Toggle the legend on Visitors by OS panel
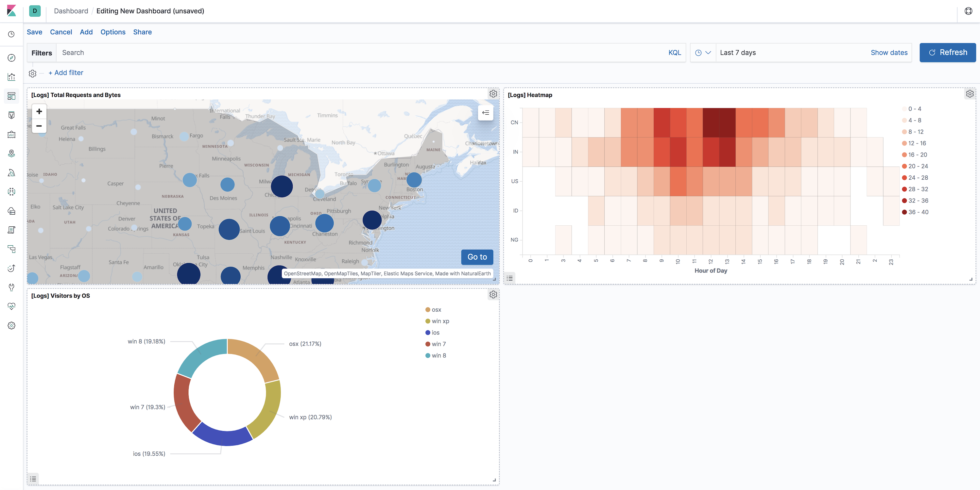This screenshot has width=980, height=490. (33, 479)
